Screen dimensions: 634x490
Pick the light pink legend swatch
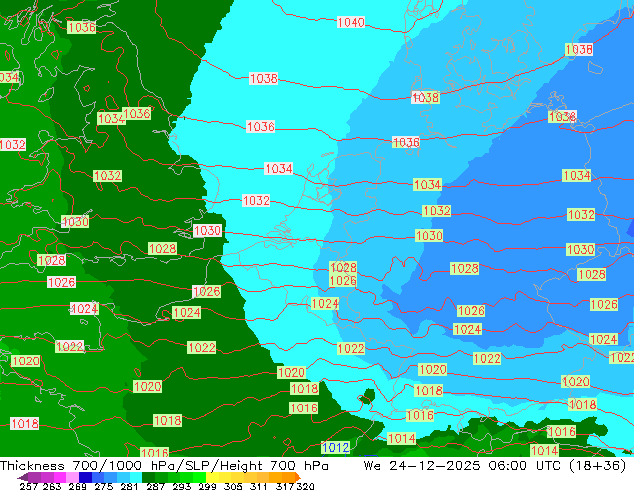(72, 477)
